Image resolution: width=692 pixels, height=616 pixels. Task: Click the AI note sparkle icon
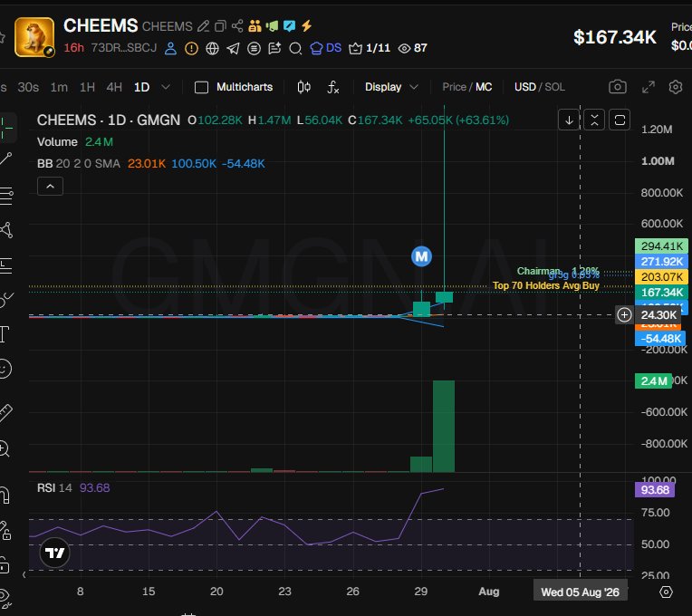pyautogui.click(x=274, y=48)
